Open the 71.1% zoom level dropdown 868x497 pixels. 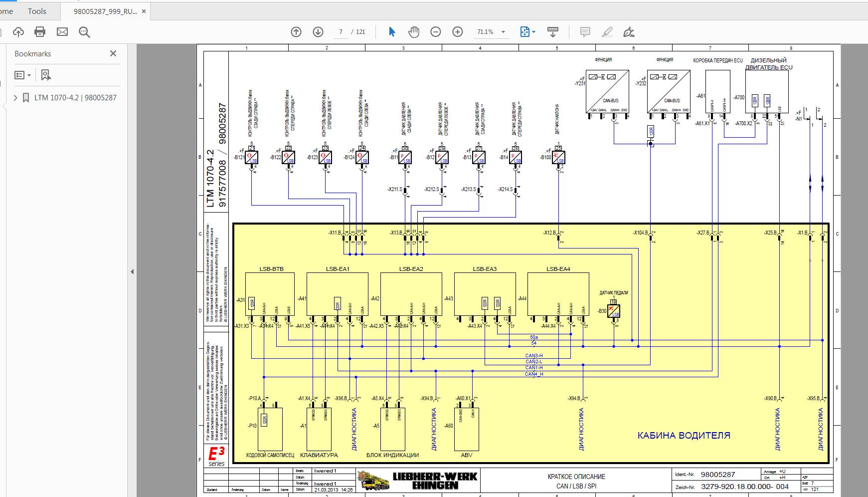(x=491, y=32)
